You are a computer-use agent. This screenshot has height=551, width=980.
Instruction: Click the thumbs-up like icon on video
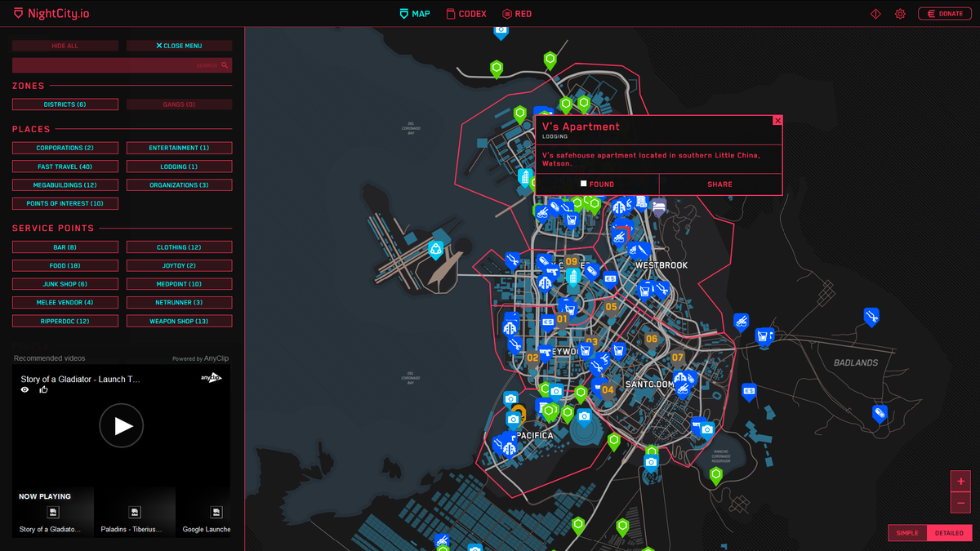43,389
